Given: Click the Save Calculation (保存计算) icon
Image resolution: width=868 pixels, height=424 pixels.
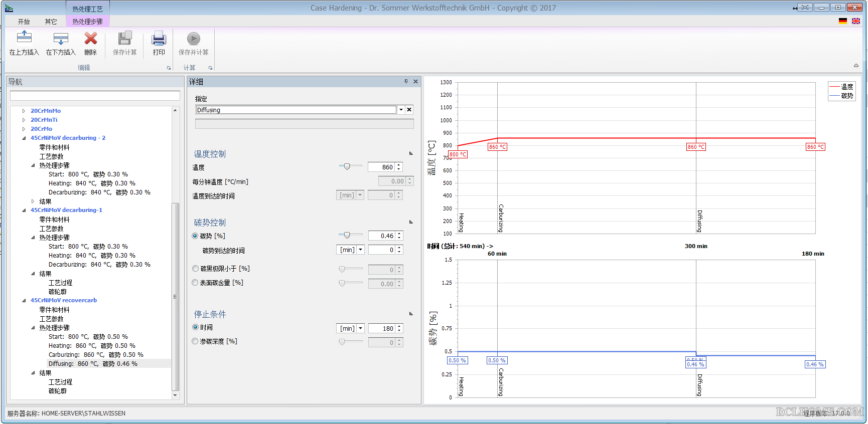Looking at the screenshot, I should pyautogui.click(x=124, y=38).
